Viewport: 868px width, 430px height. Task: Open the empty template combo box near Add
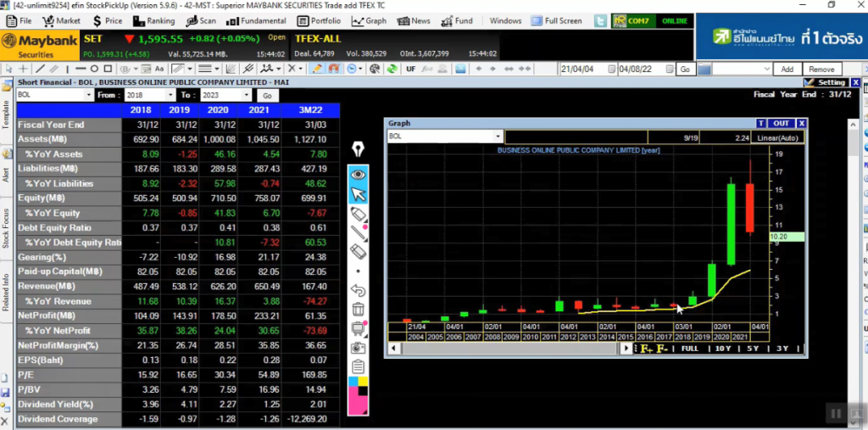coord(742,70)
